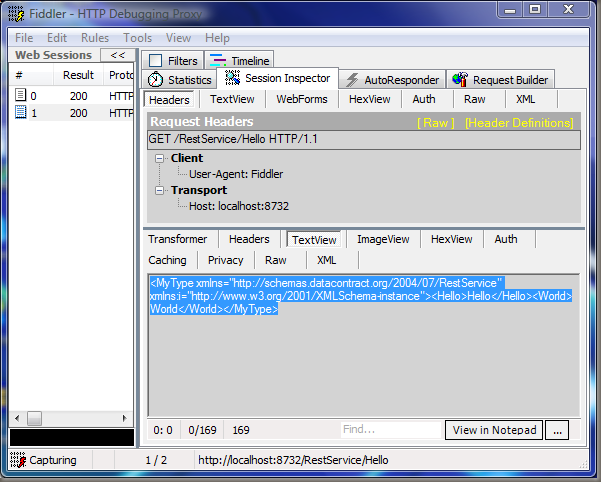Select request TextView tab in upper inspector
This screenshot has width=601, height=482.
pyautogui.click(x=232, y=99)
